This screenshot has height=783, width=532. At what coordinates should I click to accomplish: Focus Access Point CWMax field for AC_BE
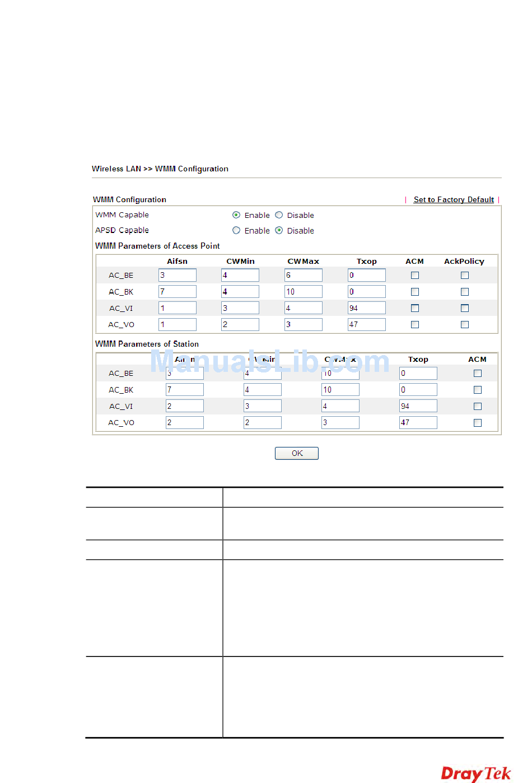pos(304,275)
